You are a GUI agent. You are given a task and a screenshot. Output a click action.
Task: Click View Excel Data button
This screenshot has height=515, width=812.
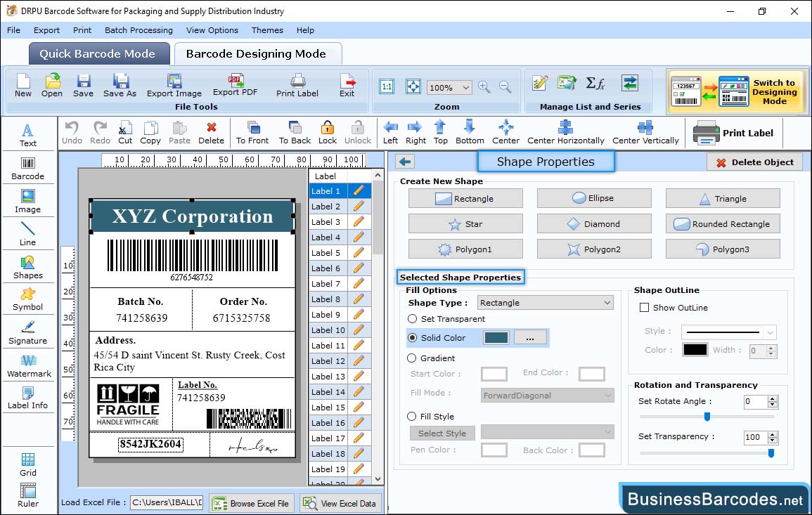point(341,503)
